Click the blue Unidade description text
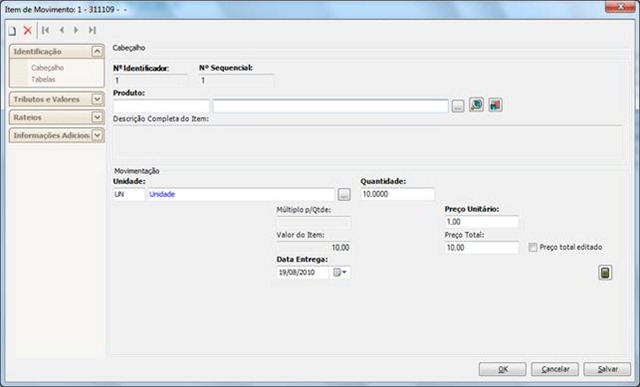Image resolution: width=640 pixels, height=387 pixels. (x=162, y=194)
